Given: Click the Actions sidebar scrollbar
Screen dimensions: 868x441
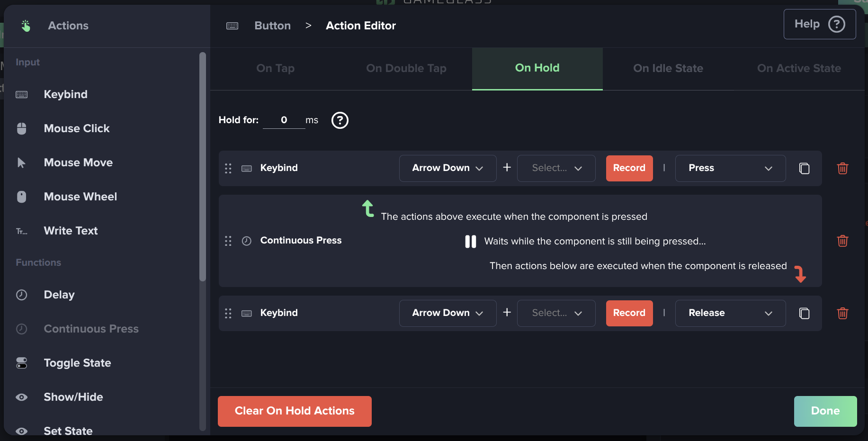Looking at the screenshot, I should (x=203, y=167).
